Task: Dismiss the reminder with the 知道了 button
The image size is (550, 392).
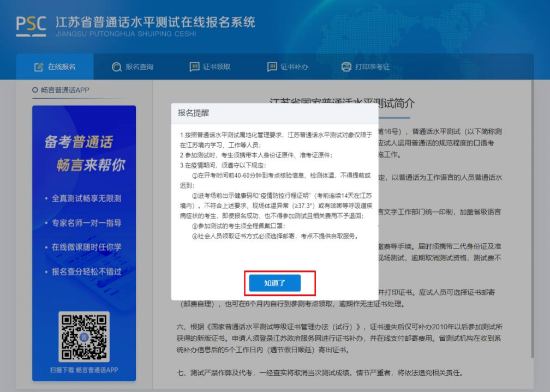Action: click(x=274, y=283)
